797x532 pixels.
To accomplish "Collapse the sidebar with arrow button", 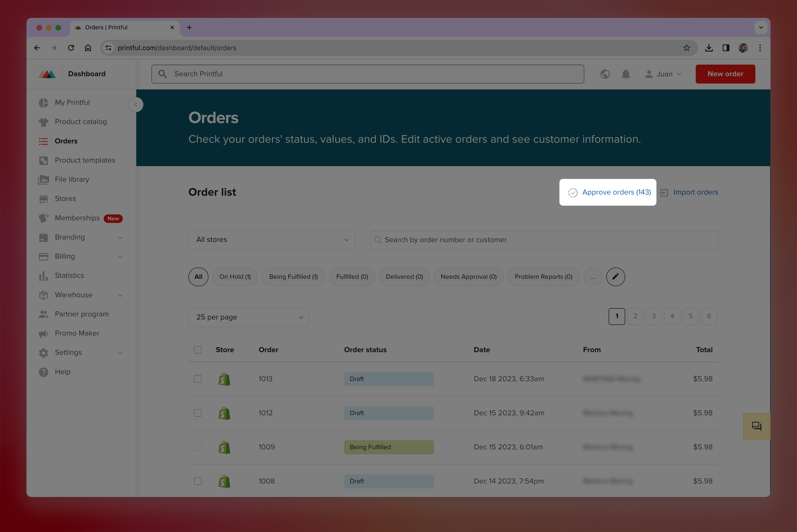I will pos(136,105).
